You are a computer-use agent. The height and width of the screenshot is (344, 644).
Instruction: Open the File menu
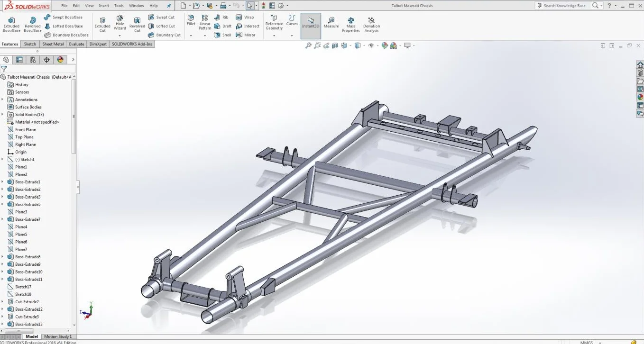point(64,6)
